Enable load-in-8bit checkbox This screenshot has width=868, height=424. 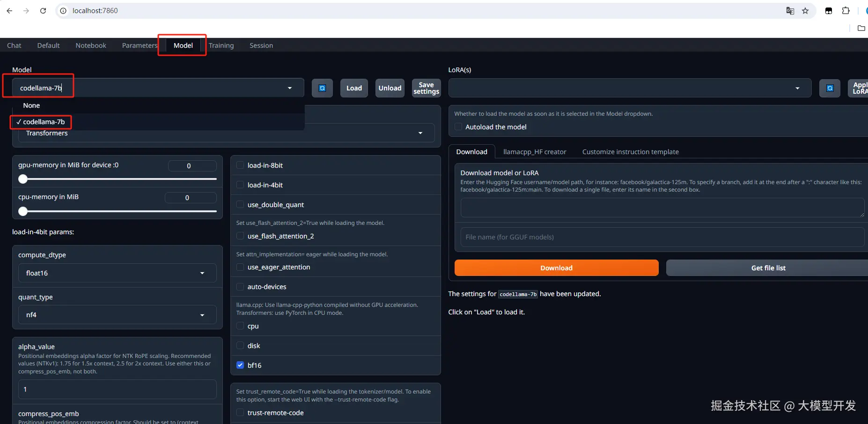pos(240,165)
